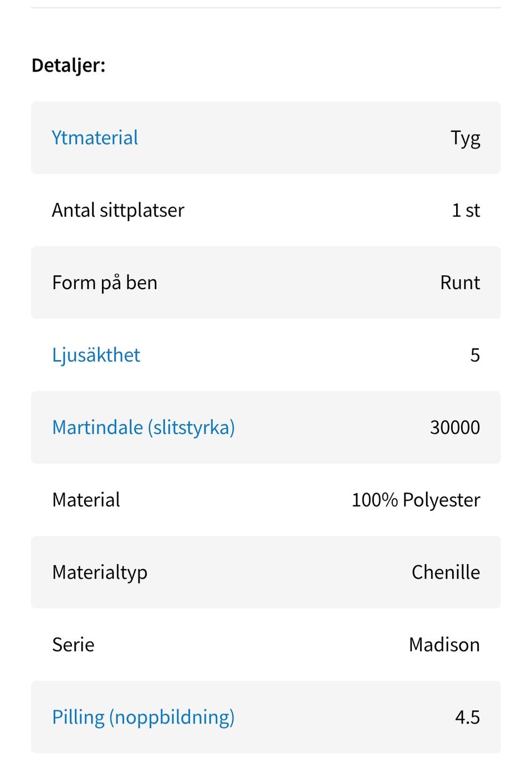The width and height of the screenshot is (532, 768).
Task: Click the Ljusäkthet link
Action: point(96,355)
